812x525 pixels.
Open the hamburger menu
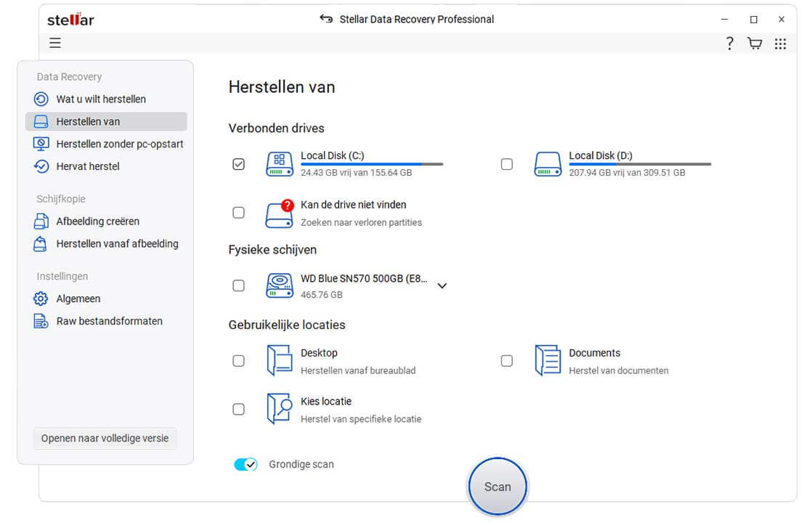pos(55,44)
